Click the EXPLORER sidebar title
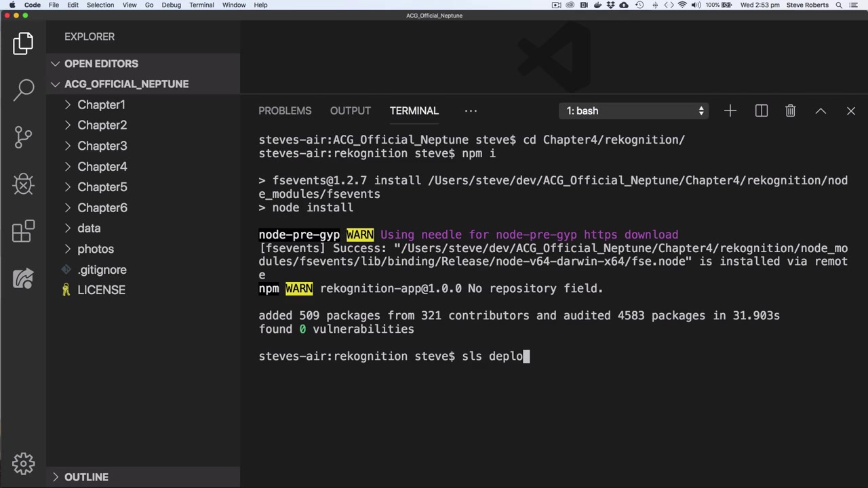The height and width of the screenshot is (488, 868). click(x=90, y=37)
